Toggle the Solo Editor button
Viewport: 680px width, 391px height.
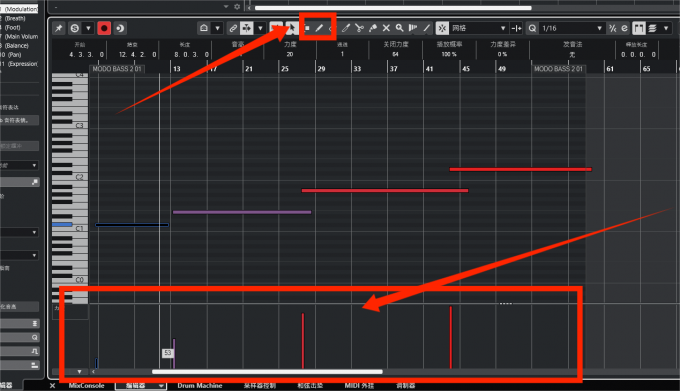[x=75, y=28]
